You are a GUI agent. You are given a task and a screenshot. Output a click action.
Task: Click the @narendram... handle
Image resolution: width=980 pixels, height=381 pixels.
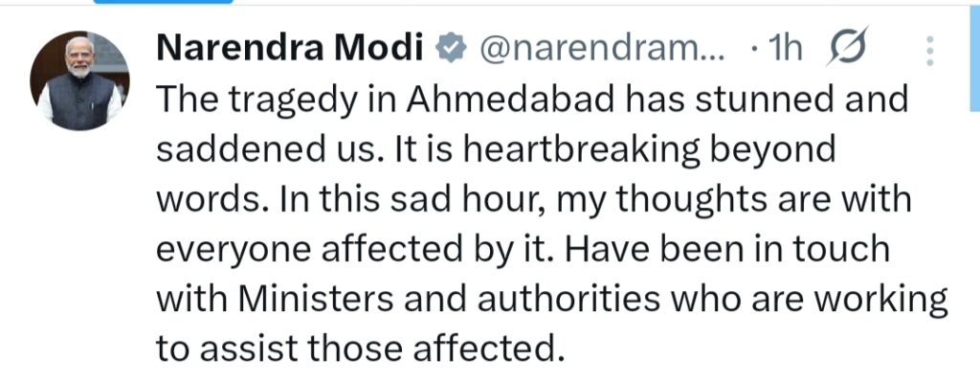pos(601,48)
